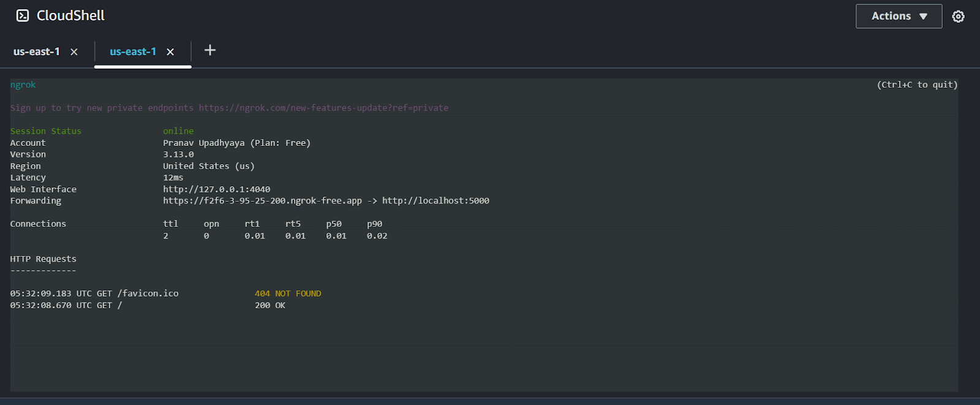Open the settings gear preferences
980x405 pixels.
pyautogui.click(x=958, y=17)
